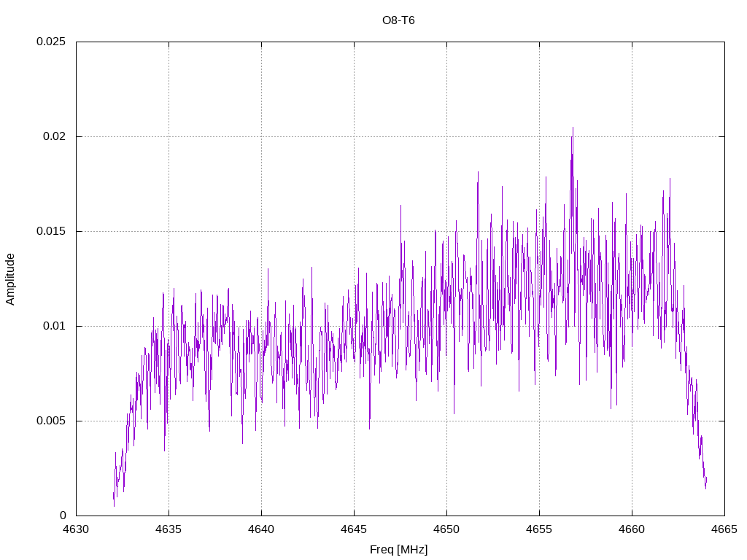The height and width of the screenshot is (560, 747).
Task: Click the 4650 x-axis tick label
Action: click(447, 529)
